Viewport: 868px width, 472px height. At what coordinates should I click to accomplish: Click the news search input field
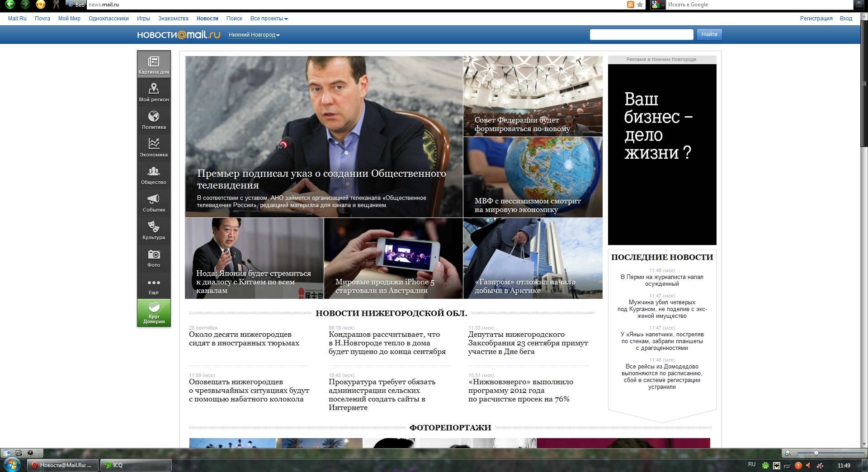pyautogui.click(x=642, y=34)
